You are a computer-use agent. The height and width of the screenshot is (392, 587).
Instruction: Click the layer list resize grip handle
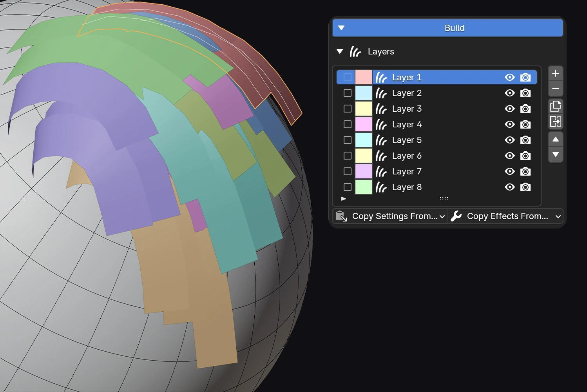(x=444, y=199)
